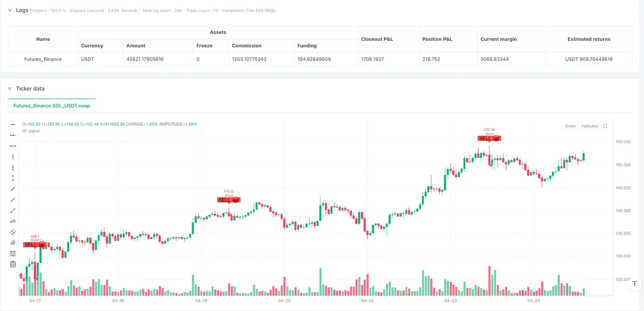
Task: Open the Indicator panel
Action: [589, 126]
